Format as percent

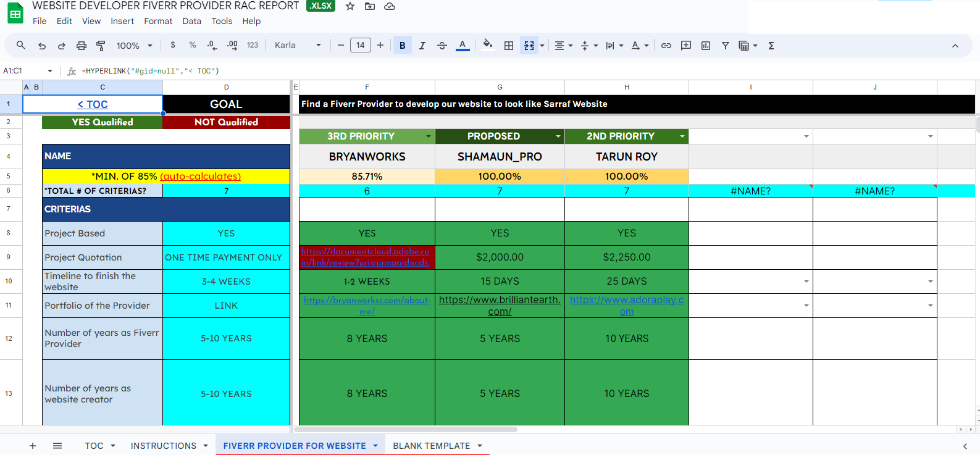point(193,45)
